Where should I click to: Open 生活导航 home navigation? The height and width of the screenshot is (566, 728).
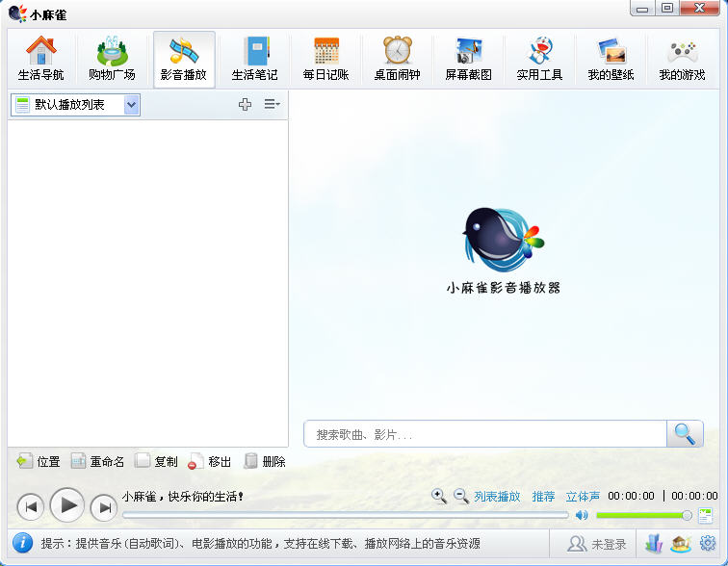(40, 59)
